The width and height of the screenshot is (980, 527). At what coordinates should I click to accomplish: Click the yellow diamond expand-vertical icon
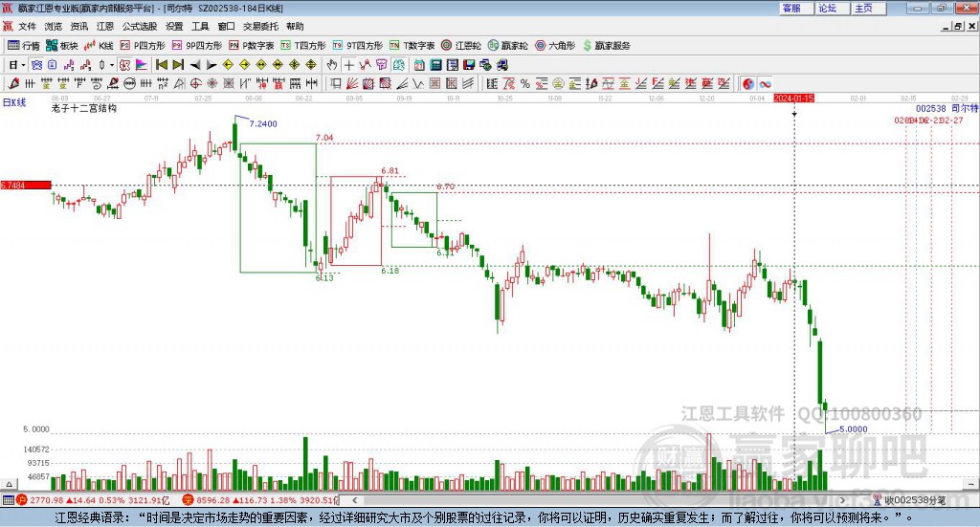click(x=311, y=65)
